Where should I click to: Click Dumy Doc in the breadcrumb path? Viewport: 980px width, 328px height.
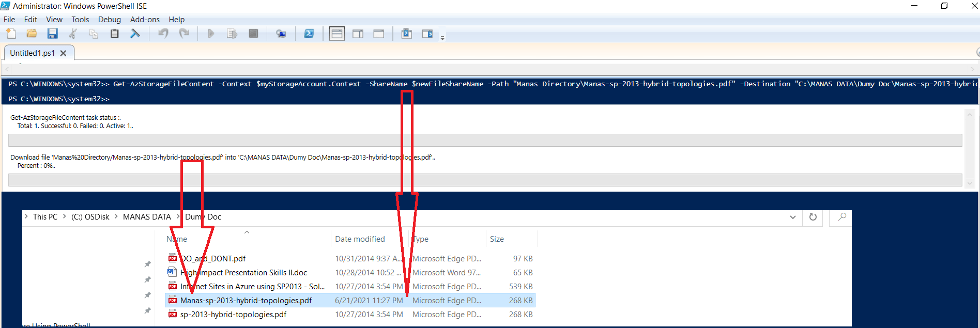point(203,217)
